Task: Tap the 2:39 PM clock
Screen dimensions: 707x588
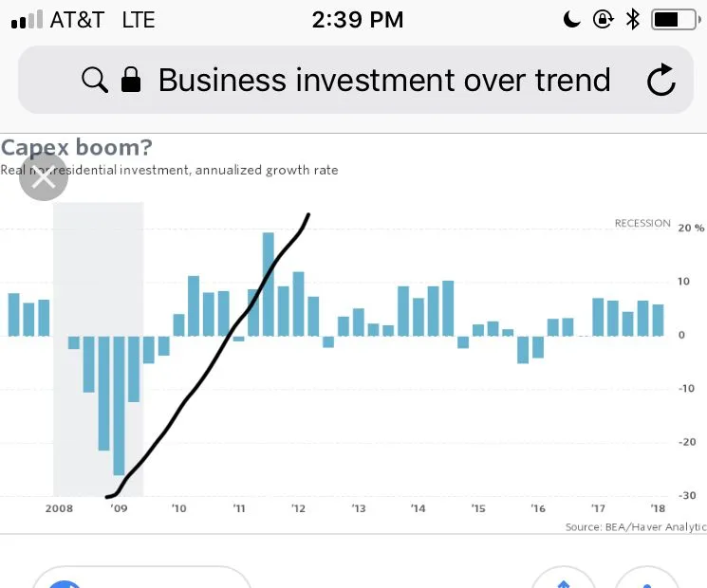Action: tap(357, 19)
